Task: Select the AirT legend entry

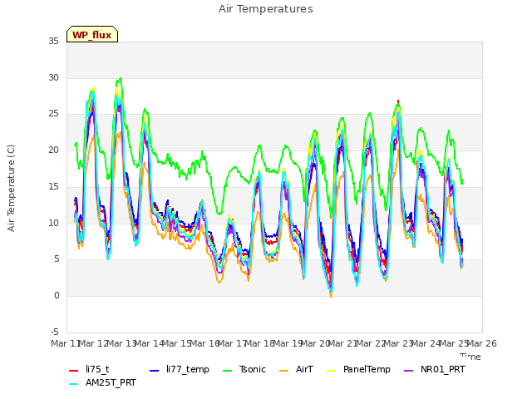Action: click(296, 369)
